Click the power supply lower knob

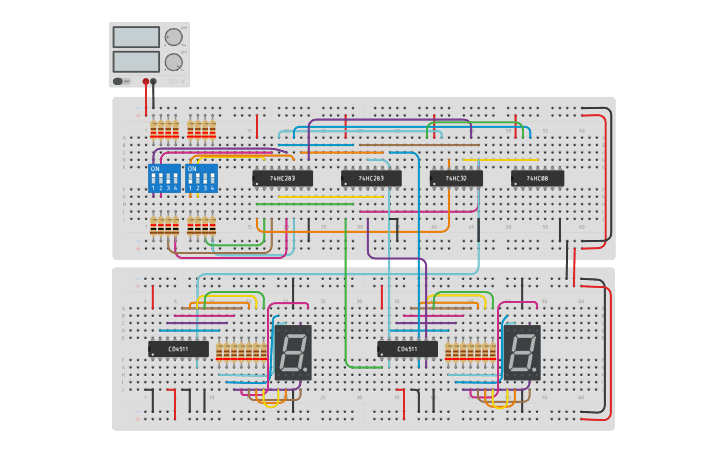coord(173,62)
